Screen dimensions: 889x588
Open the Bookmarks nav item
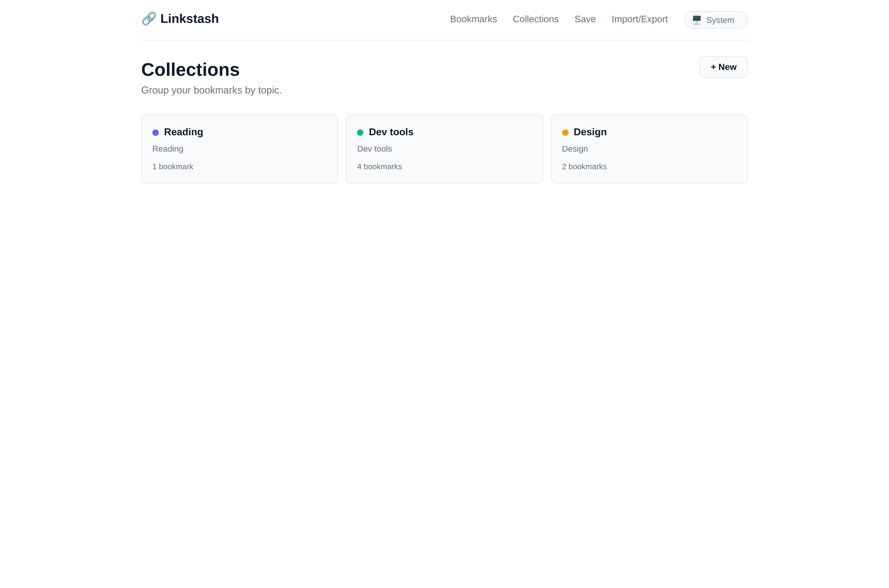point(473,19)
